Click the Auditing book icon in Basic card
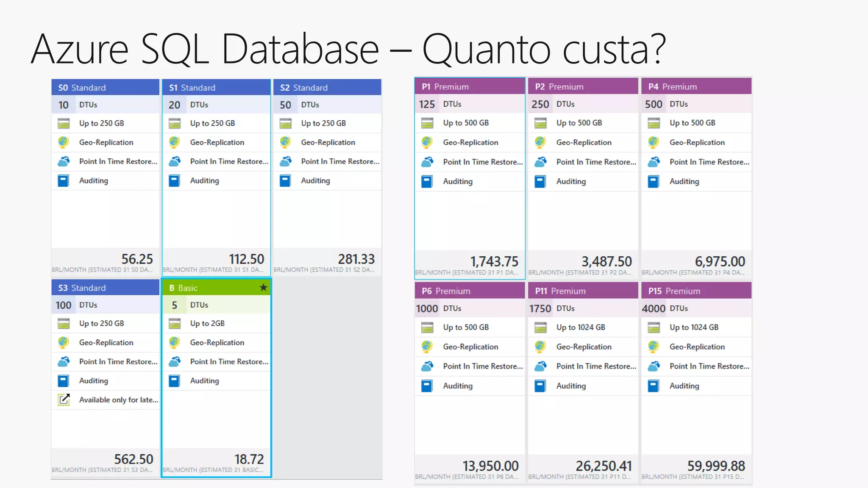 click(175, 381)
